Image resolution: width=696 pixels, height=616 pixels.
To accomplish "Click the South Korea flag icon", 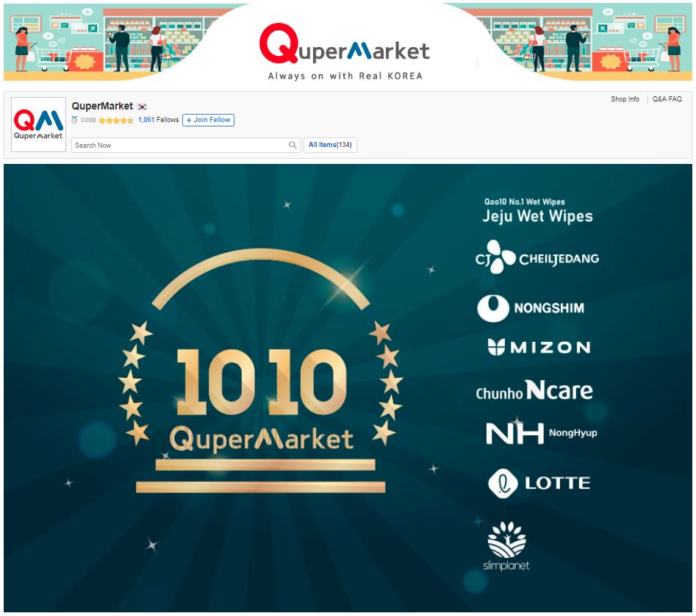I will point(142,107).
